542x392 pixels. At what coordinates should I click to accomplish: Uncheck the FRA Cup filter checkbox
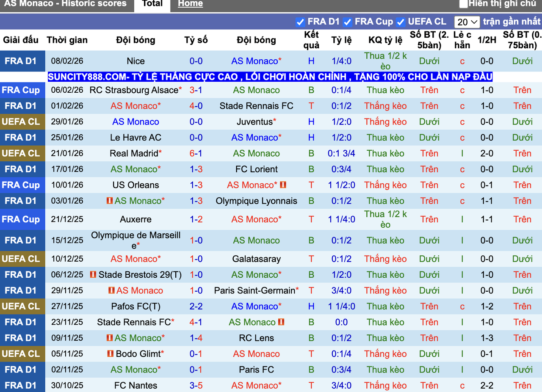pyautogui.click(x=348, y=22)
